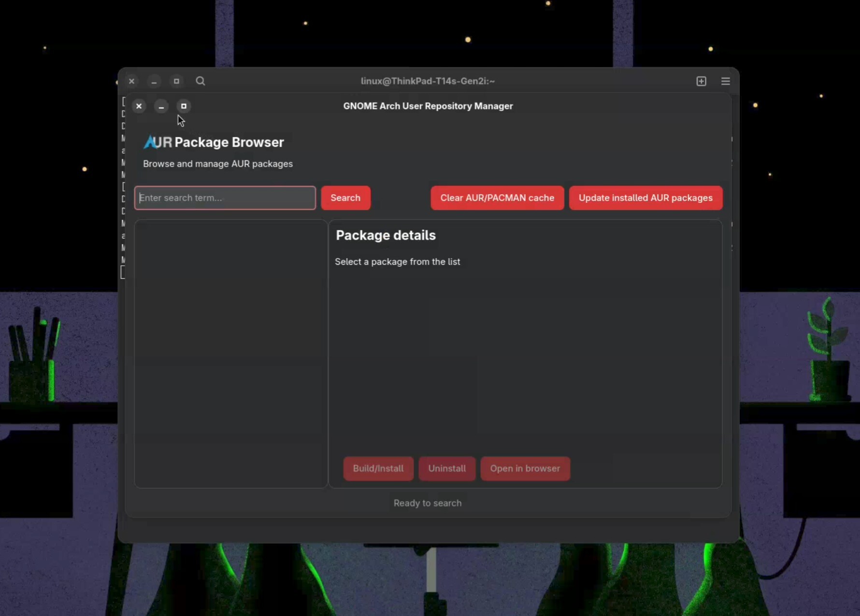
Task: Clear the AUR/PACMAN cache
Action: pyautogui.click(x=497, y=198)
